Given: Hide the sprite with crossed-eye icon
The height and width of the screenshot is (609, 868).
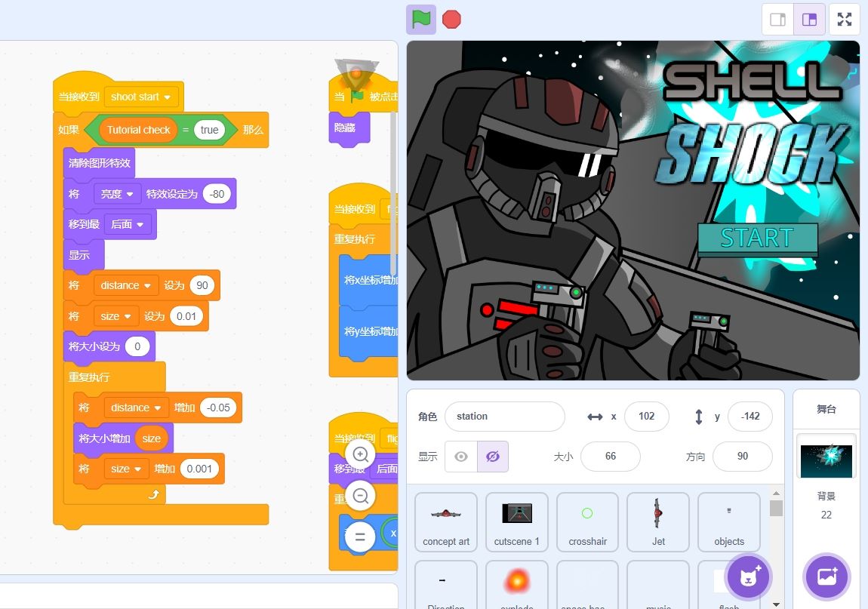Looking at the screenshot, I should click(x=493, y=457).
